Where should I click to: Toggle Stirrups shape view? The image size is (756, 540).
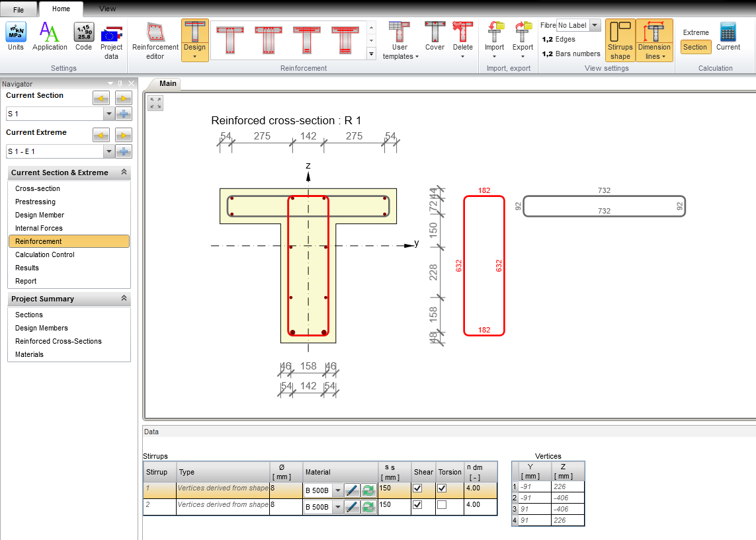click(x=620, y=40)
